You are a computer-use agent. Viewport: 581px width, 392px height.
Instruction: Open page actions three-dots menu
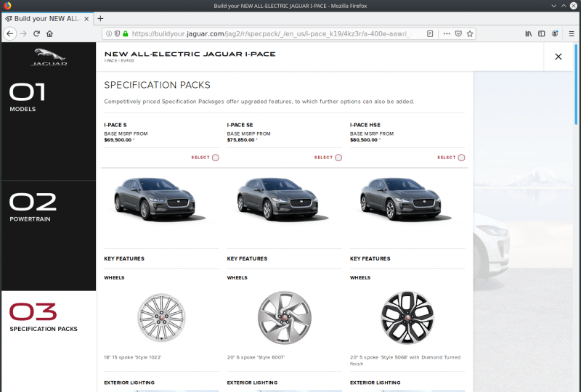point(447,33)
